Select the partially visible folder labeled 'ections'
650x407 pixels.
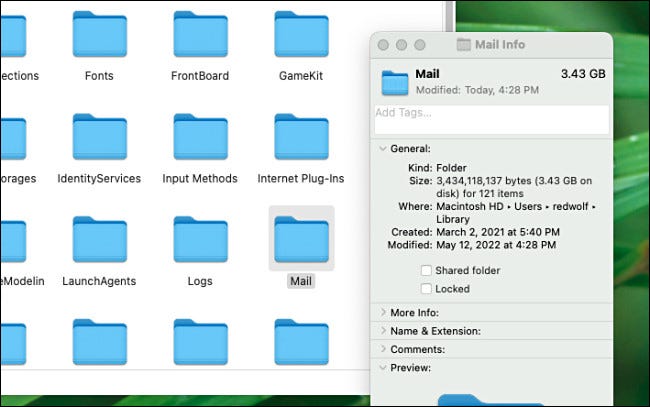tap(13, 34)
